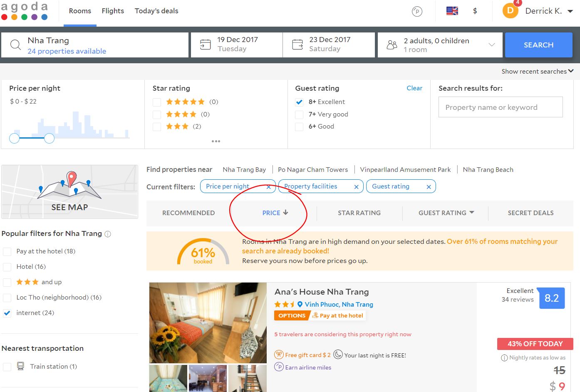This screenshot has width=580, height=392.
Task: Click the earn airline miles icon
Action: pyautogui.click(x=279, y=367)
